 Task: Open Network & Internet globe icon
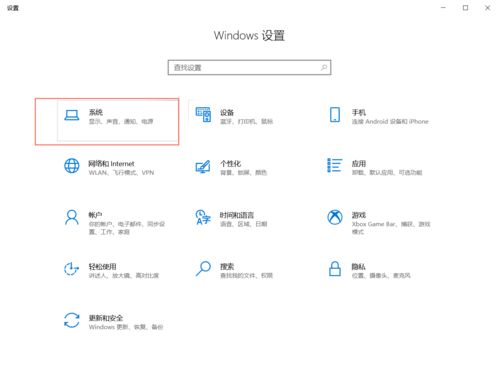point(72,166)
